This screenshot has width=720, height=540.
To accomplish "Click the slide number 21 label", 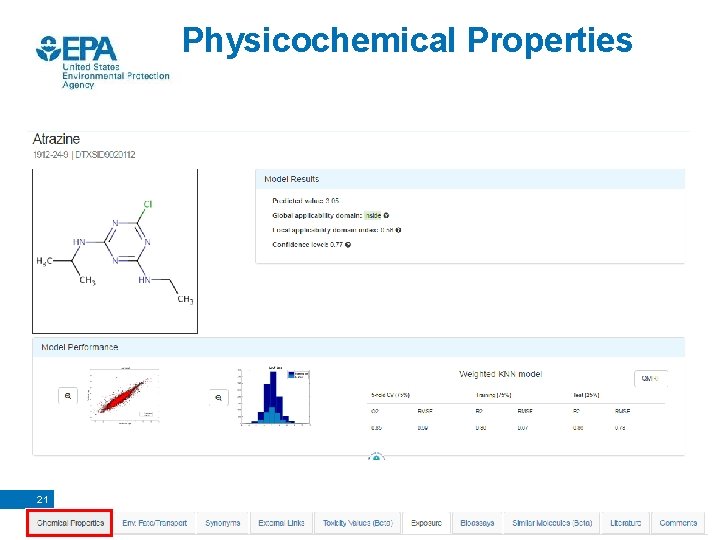I will 42,500.
